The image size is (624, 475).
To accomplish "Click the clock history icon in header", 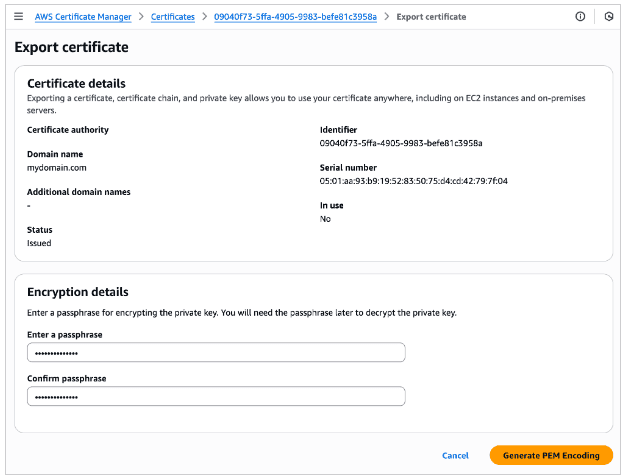I will pyautogui.click(x=608, y=17).
